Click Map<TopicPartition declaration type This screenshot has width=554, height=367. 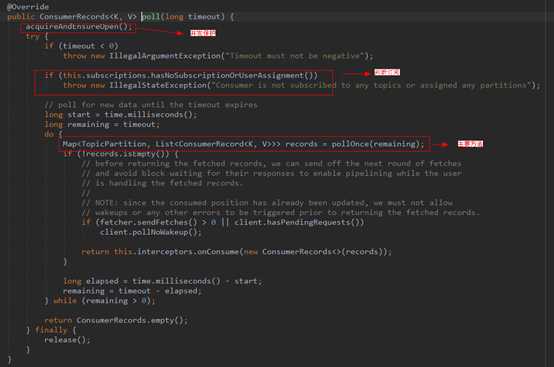(104, 144)
